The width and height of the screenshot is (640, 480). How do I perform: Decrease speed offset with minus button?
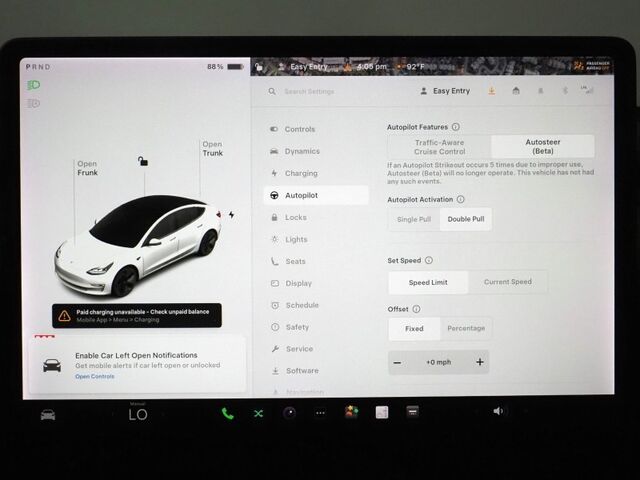coord(397,362)
